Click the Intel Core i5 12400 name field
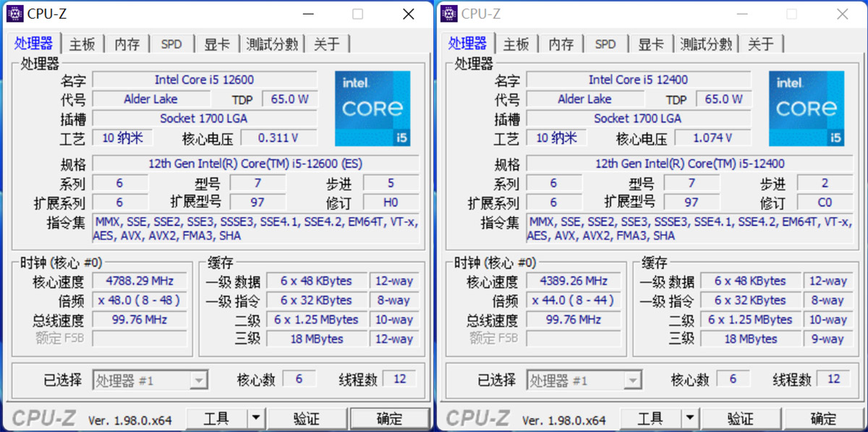The height and width of the screenshot is (432, 868). tap(639, 80)
